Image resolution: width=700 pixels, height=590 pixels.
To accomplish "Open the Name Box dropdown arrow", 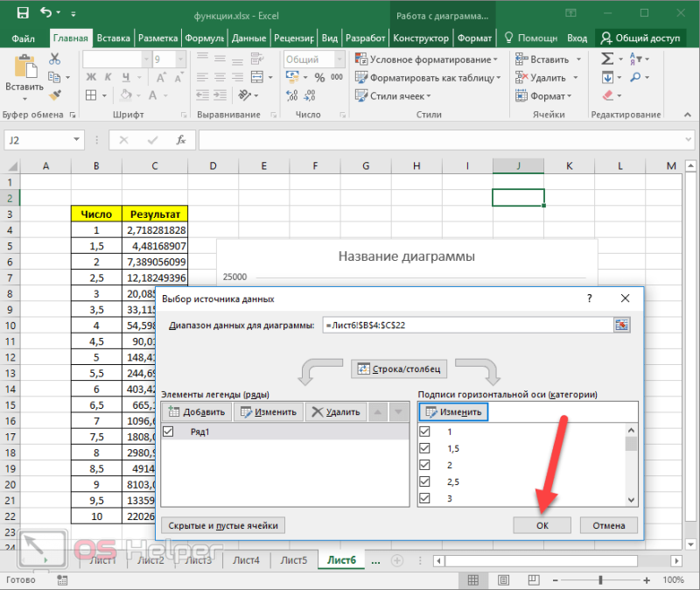I will [76, 140].
